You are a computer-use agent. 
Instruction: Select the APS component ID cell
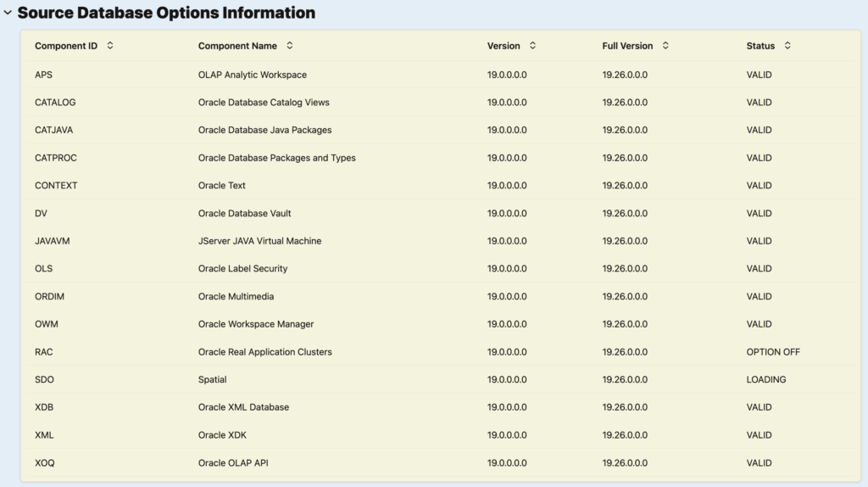tap(43, 75)
